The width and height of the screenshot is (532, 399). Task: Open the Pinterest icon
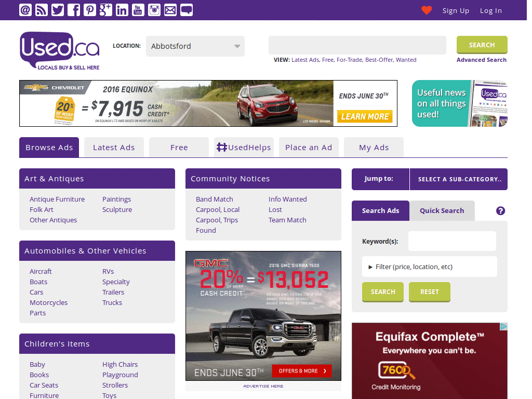click(89, 10)
